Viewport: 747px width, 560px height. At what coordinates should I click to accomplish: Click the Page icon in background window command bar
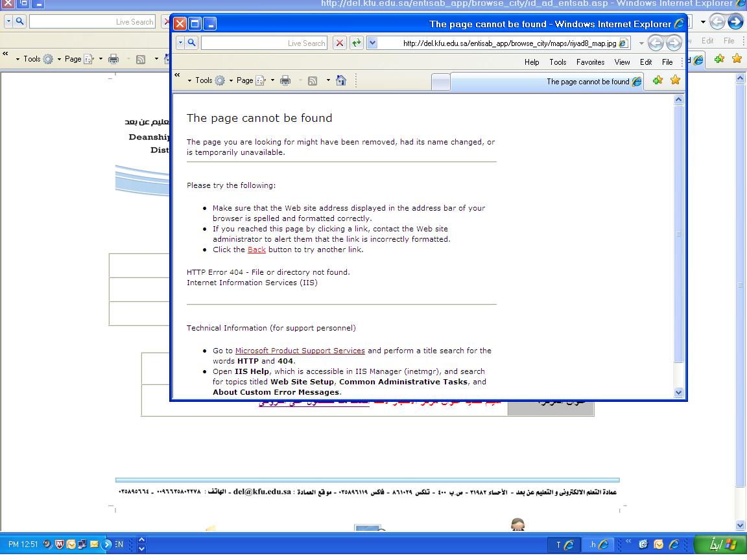point(89,59)
